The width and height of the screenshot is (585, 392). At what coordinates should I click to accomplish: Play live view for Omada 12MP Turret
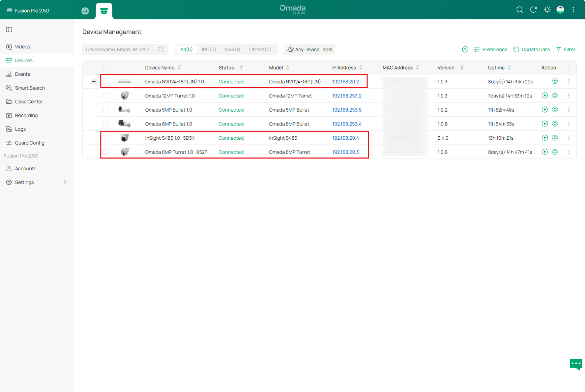click(545, 96)
